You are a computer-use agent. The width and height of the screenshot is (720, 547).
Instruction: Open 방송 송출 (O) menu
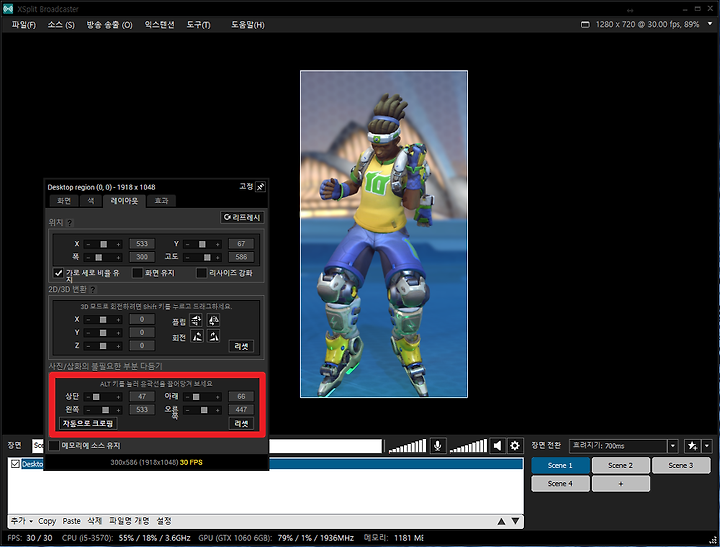109,25
